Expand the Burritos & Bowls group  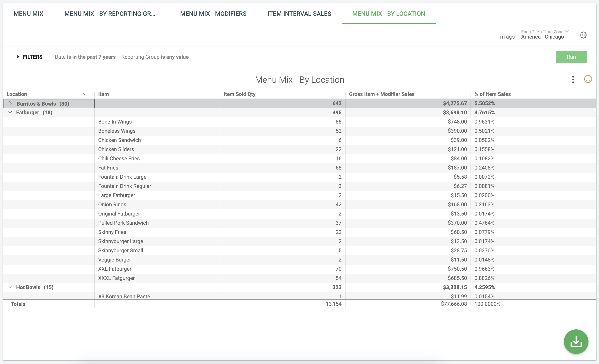[x=11, y=103]
